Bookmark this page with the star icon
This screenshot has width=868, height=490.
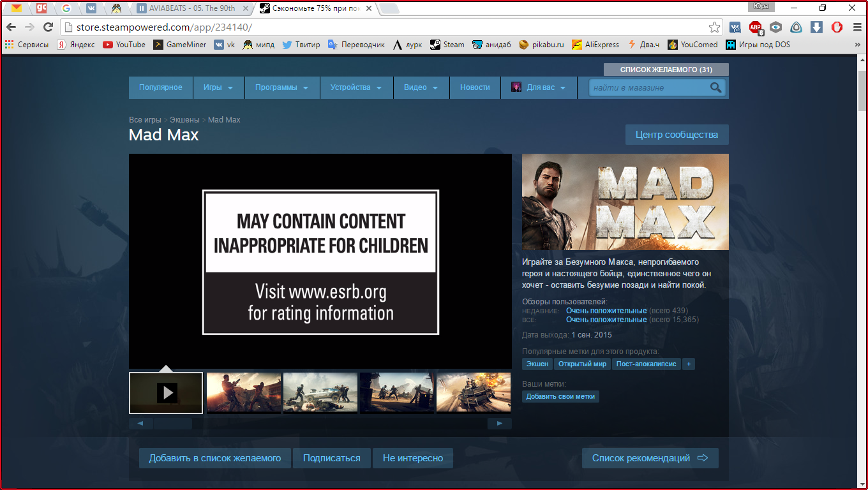click(x=714, y=27)
